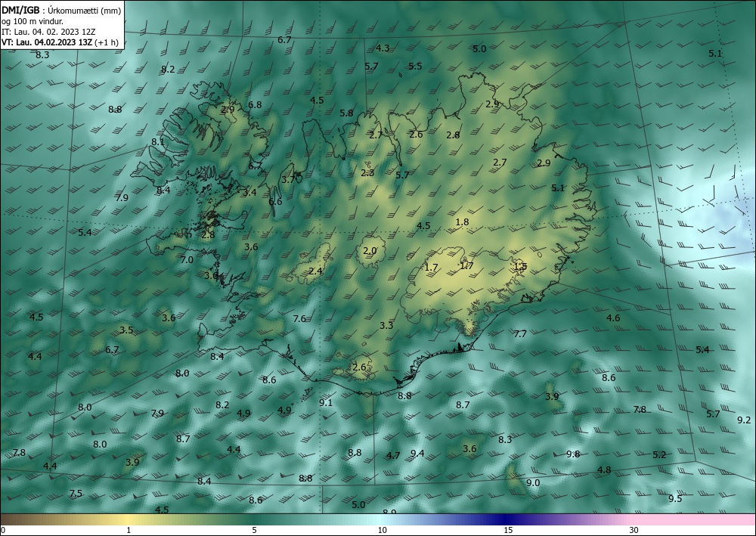Click the value 9.5 in bottom-right corner
The width and height of the screenshot is (756, 536).
(x=675, y=499)
